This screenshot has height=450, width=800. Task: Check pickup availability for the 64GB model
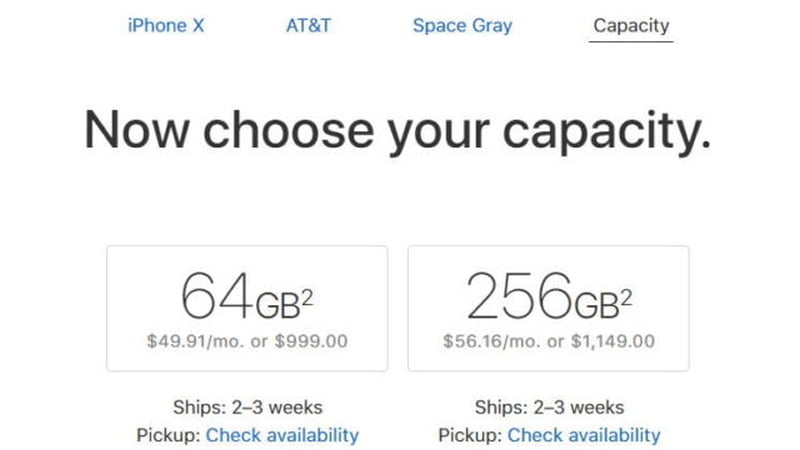[x=282, y=435]
